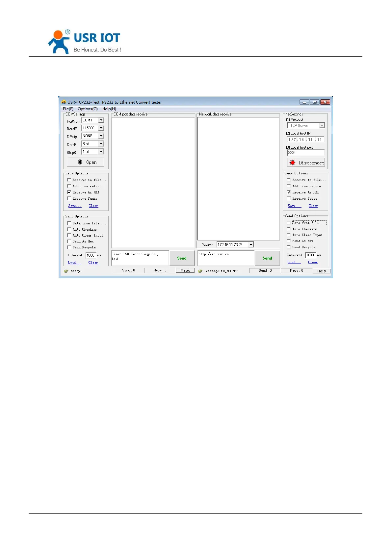
Task: Click Clear link in COM Send Options
Action: 93,263
